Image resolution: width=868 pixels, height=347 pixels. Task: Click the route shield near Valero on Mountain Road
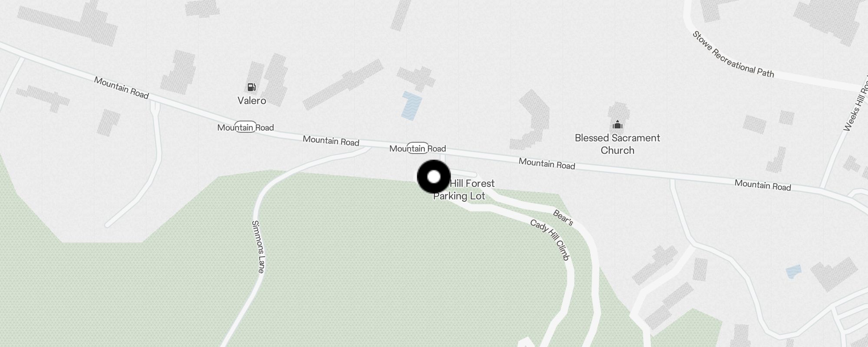tap(245, 127)
